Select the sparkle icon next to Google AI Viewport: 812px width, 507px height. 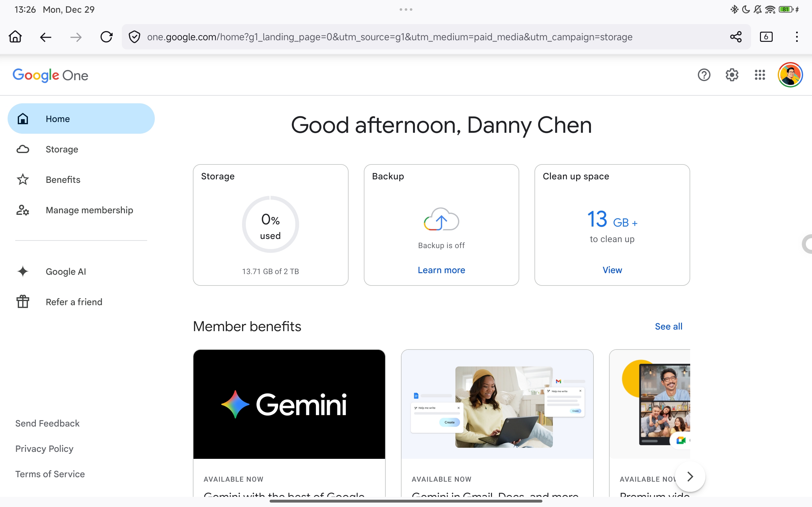[23, 271]
